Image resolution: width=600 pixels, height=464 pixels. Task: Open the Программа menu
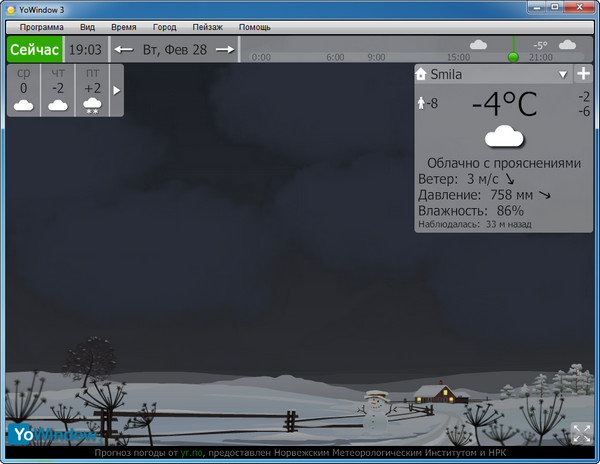[41, 27]
